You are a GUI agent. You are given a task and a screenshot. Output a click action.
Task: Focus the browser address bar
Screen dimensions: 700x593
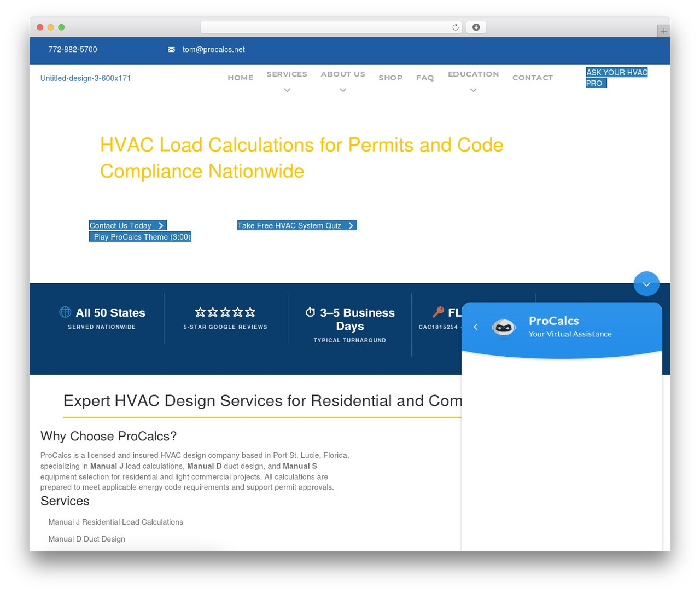point(331,27)
